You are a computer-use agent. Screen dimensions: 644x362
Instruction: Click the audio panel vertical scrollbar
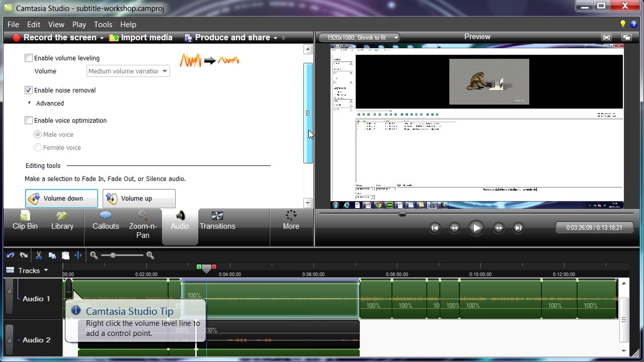(x=308, y=113)
